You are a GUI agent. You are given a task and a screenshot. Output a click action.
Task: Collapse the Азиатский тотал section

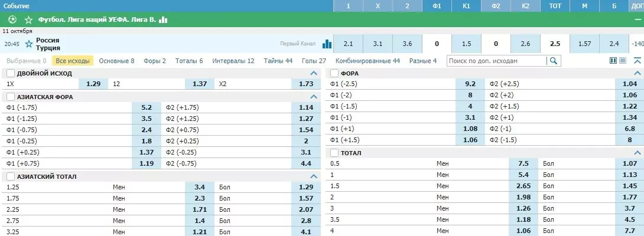pyautogui.click(x=314, y=176)
